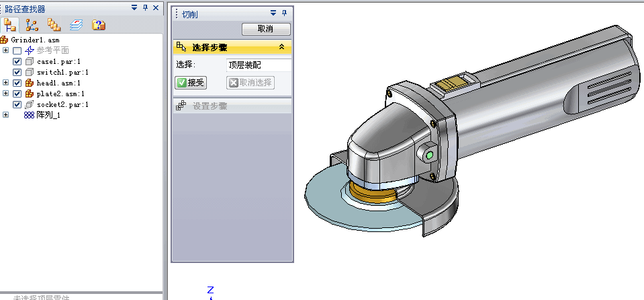Click the head1.asm:1 subassembly icon
This screenshot has height=300, width=644.
pos(29,83)
